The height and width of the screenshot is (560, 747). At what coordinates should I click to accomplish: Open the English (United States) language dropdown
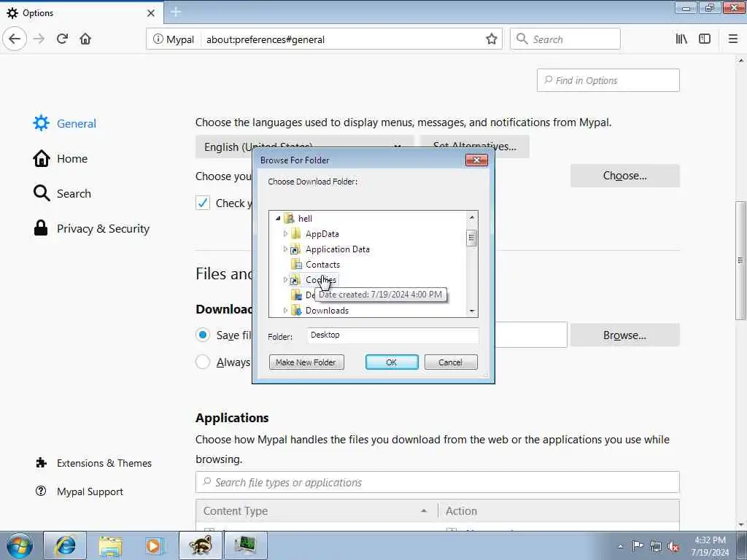click(x=305, y=147)
